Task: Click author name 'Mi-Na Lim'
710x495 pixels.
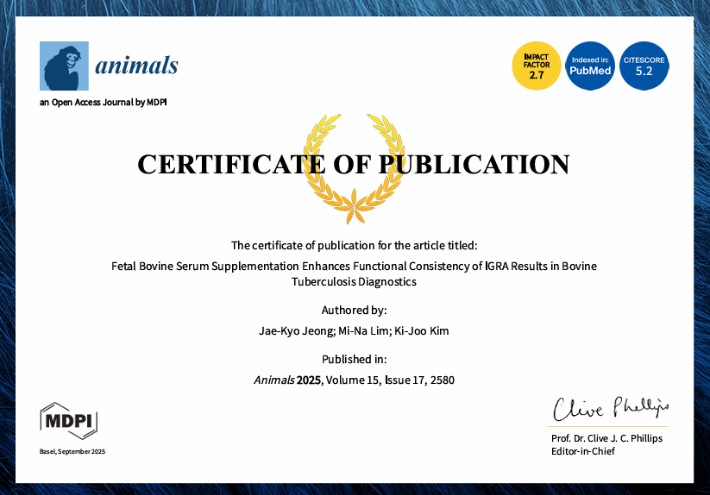Action: pos(364,331)
